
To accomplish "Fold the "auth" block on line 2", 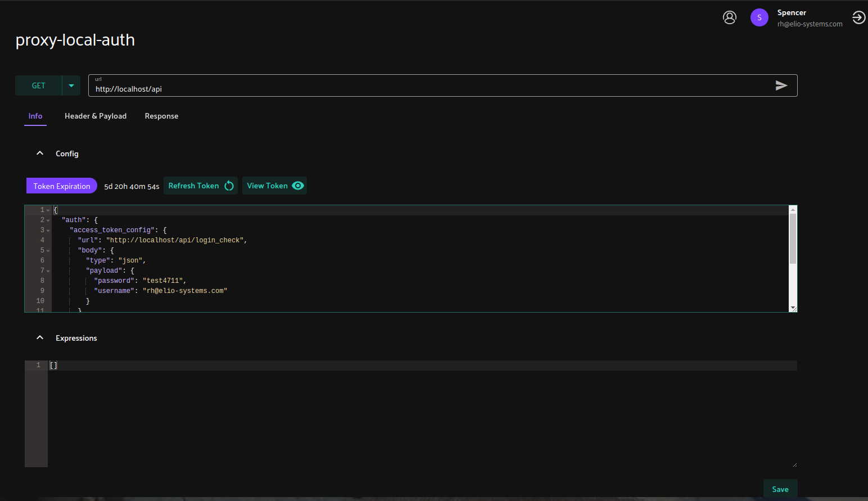I will tap(48, 220).
